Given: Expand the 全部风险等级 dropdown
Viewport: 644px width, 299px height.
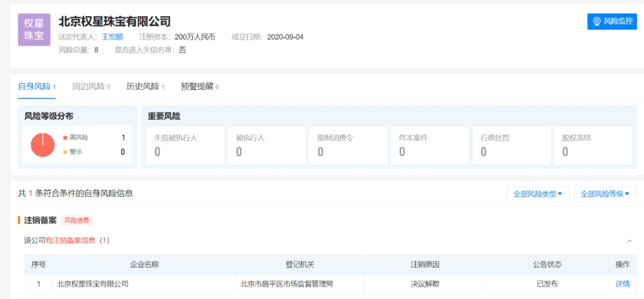Looking at the screenshot, I should (605, 194).
